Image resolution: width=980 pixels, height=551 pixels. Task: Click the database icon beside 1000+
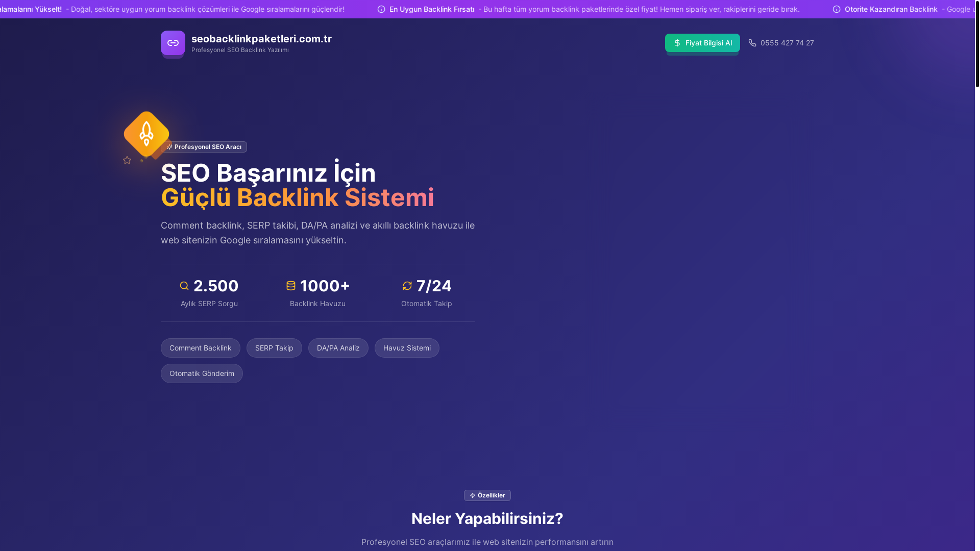[x=291, y=286]
